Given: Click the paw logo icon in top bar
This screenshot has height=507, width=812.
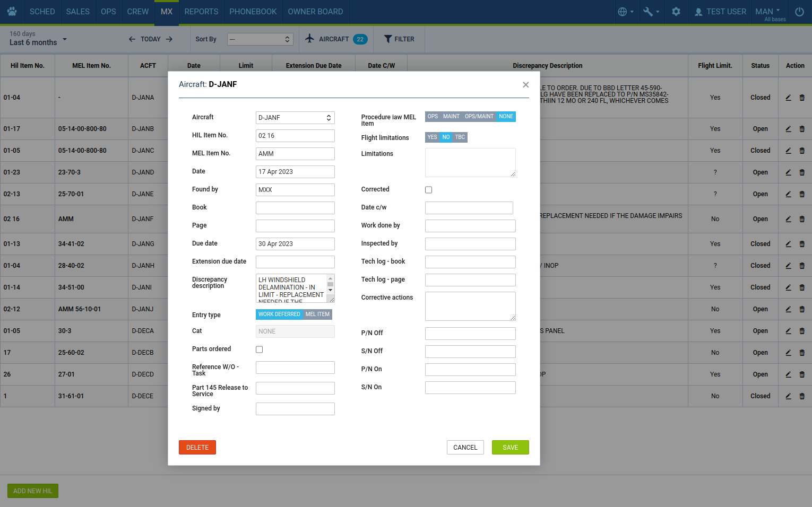Looking at the screenshot, I should pyautogui.click(x=12, y=12).
